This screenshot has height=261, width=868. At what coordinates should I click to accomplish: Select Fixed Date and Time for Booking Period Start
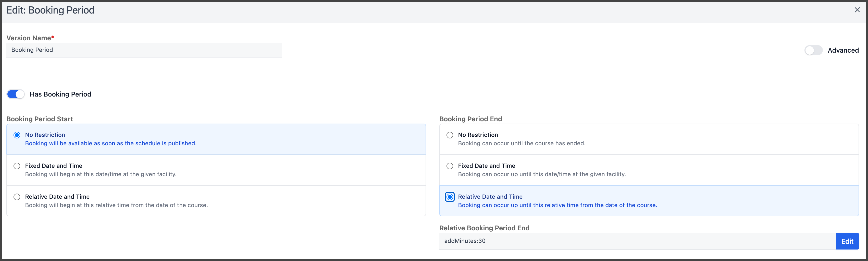(x=17, y=166)
